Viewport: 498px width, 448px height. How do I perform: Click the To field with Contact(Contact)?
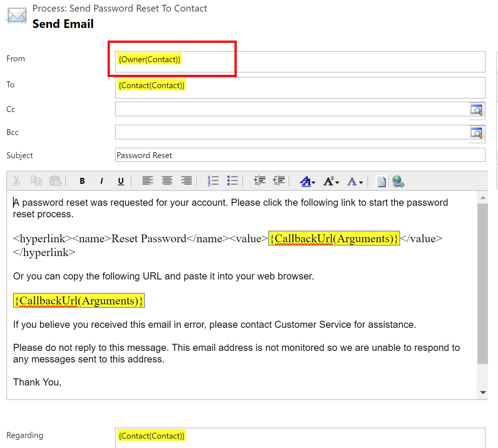[x=300, y=88]
